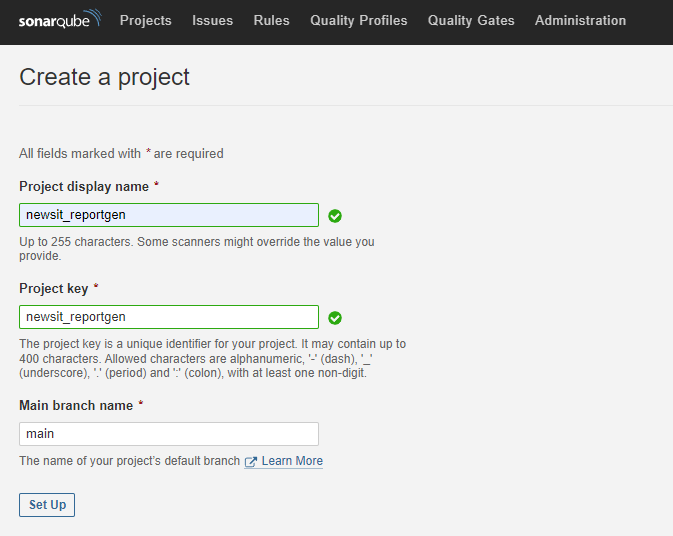Click the green checkmark beside Project key
The width and height of the screenshot is (673, 536).
(x=335, y=318)
